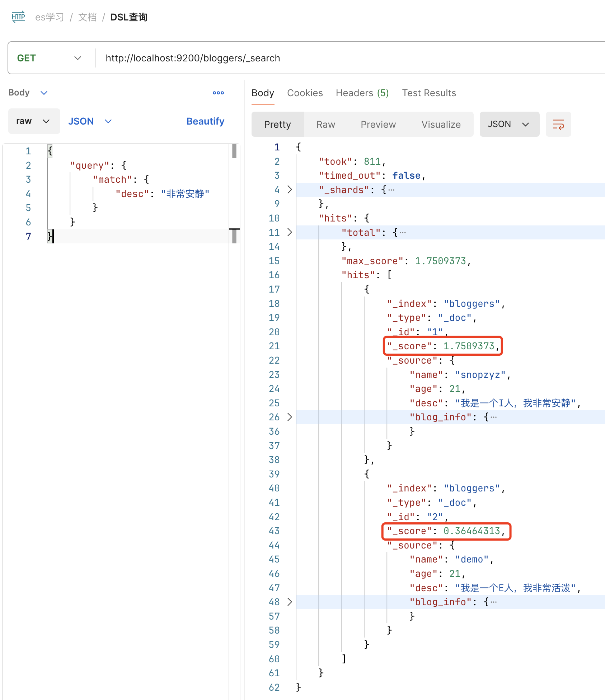The image size is (605, 700).
Task: Click the request editor scrollbar thumb
Action: coord(234,151)
